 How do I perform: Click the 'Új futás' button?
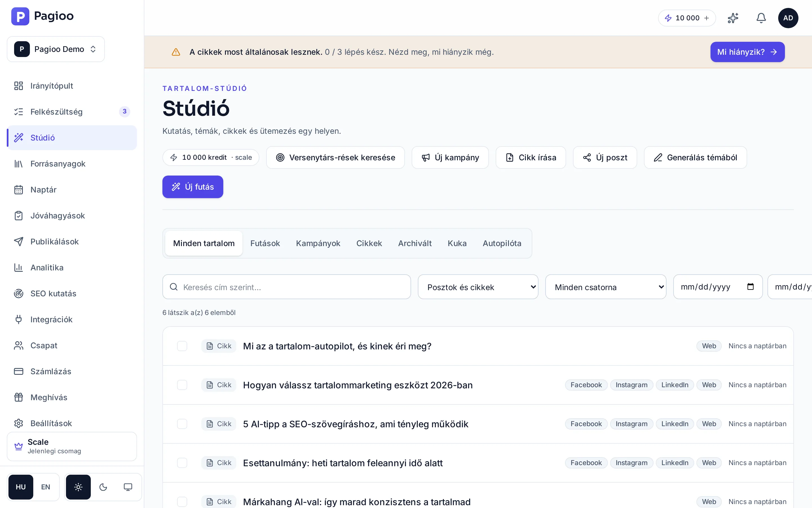[193, 187]
